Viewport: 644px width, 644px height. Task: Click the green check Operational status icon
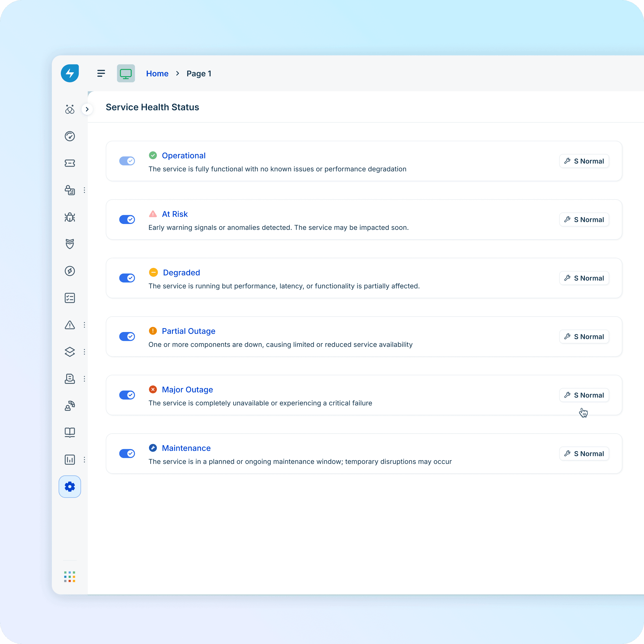click(153, 155)
